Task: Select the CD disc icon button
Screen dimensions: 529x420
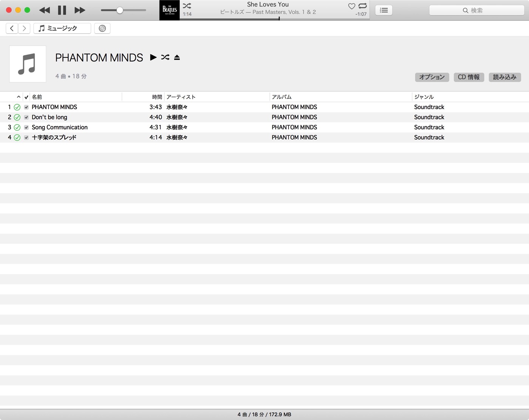Action: (x=102, y=28)
